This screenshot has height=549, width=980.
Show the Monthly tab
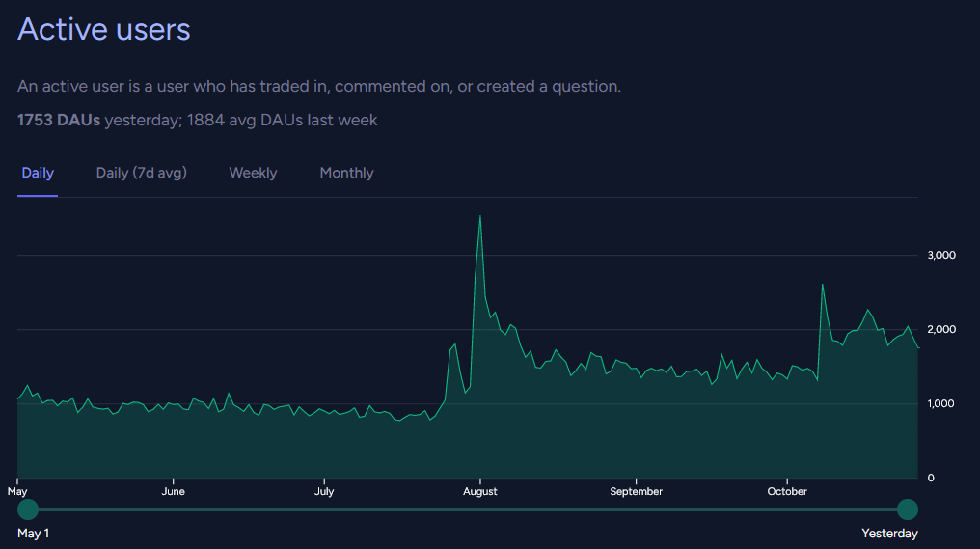tap(346, 174)
